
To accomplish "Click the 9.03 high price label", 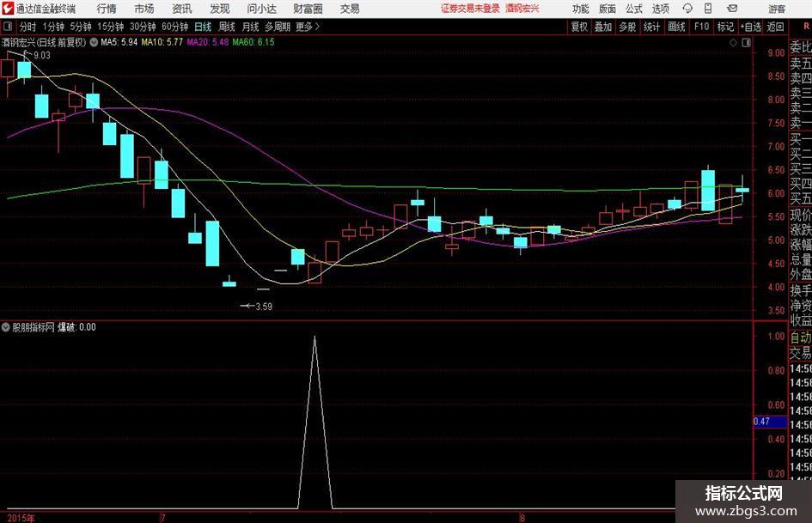I will click(x=42, y=56).
